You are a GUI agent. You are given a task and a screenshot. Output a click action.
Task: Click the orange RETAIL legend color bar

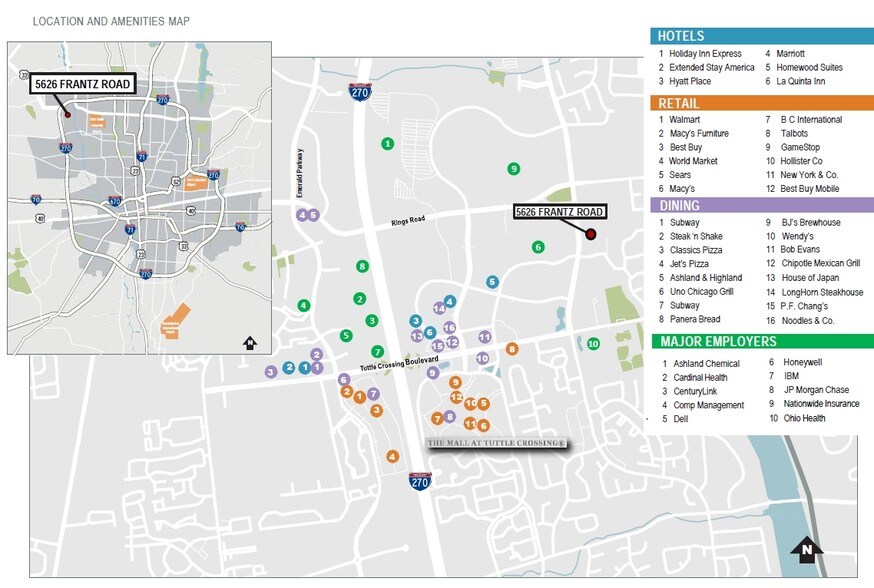pos(761,103)
